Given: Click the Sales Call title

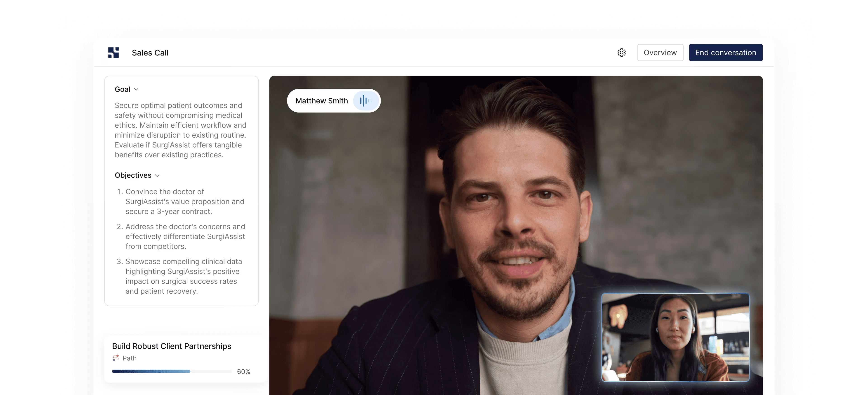Looking at the screenshot, I should 150,53.
